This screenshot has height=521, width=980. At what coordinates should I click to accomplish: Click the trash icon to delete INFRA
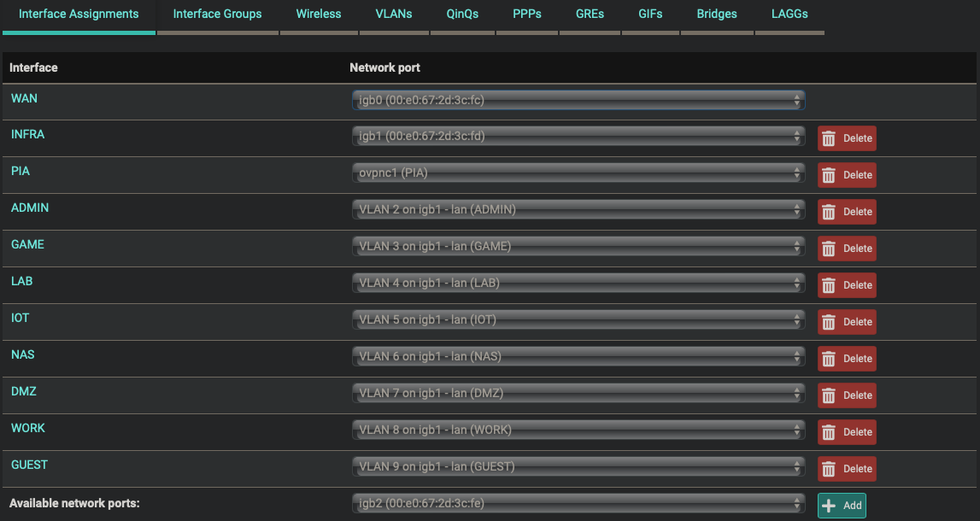coord(828,138)
